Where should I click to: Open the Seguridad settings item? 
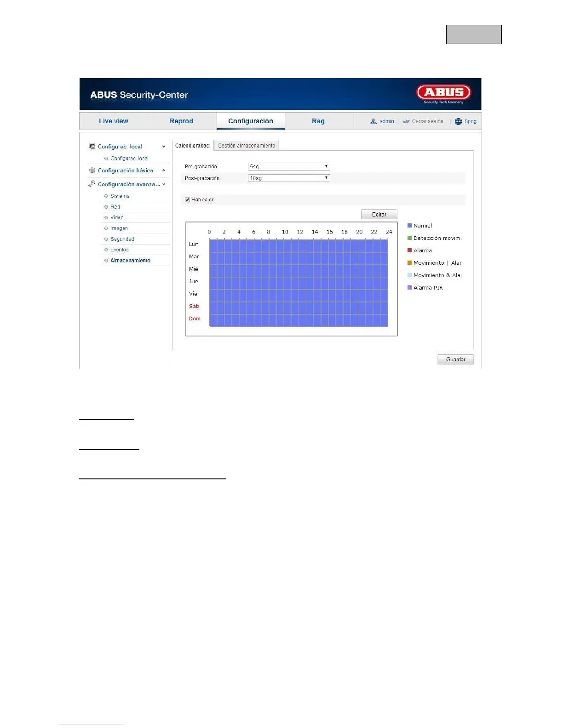point(122,239)
